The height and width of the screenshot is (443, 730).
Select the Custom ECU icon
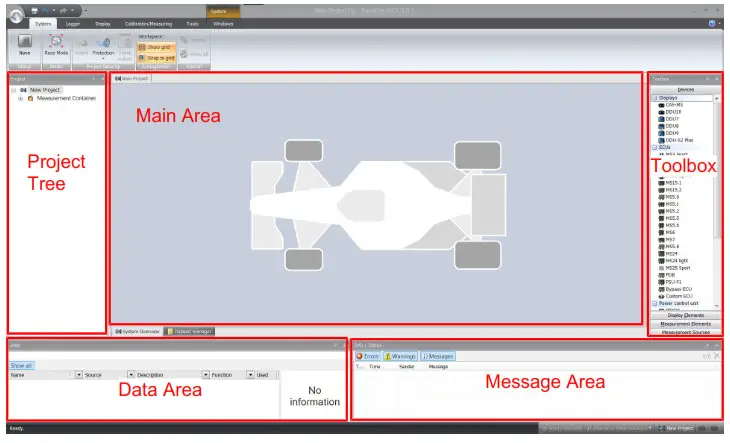point(661,296)
